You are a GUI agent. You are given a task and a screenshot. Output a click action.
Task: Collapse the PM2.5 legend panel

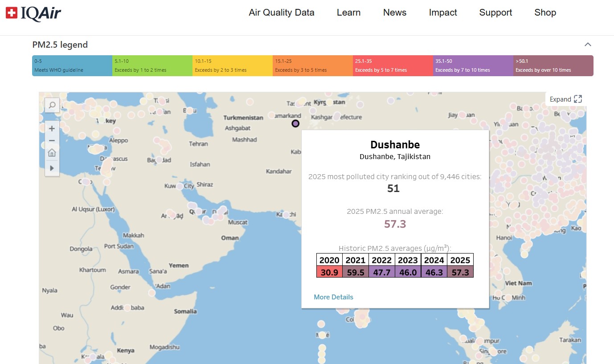click(x=588, y=45)
